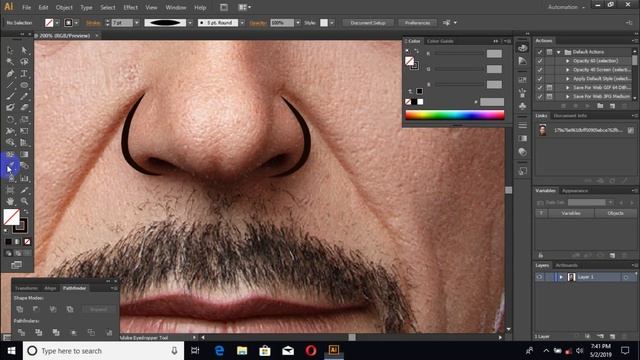The height and width of the screenshot is (360, 640).
Task: Select the Pen tool
Action: [10, 73]
